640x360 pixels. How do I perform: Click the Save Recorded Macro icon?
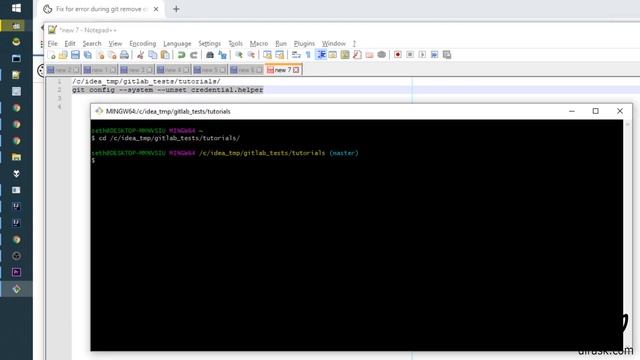447,55
